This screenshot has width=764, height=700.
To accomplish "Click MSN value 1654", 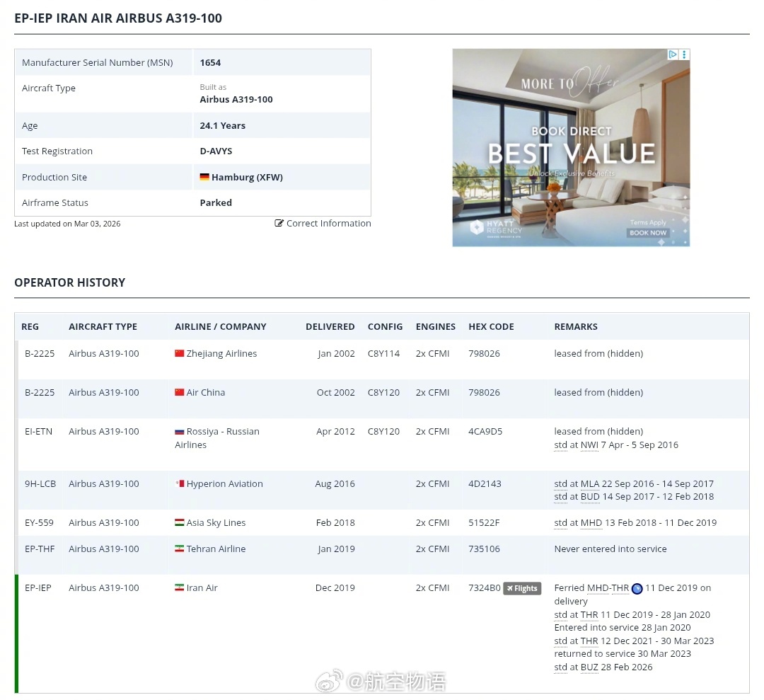I will [x=210, y=62].
